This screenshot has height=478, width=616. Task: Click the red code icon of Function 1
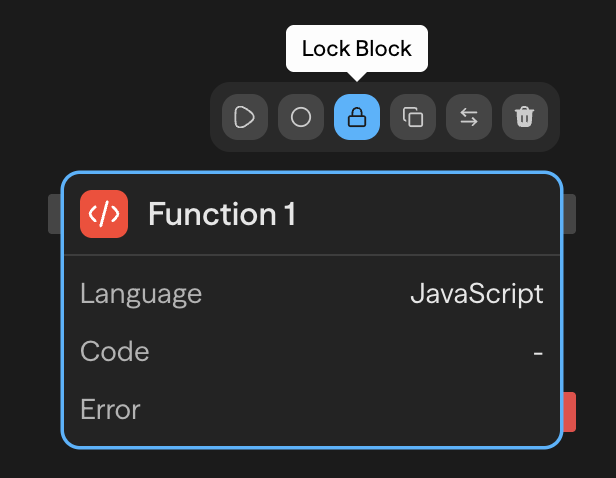(104, 214)
